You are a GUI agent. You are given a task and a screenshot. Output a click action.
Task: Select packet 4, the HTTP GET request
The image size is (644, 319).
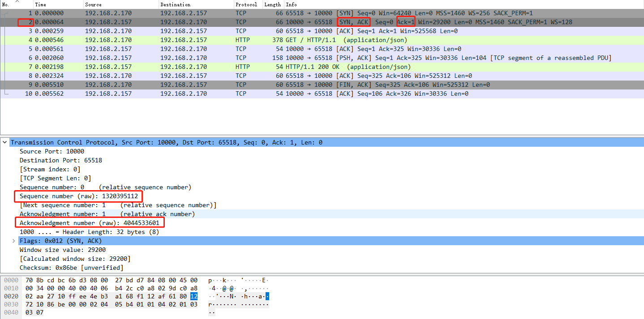point(179,40)
